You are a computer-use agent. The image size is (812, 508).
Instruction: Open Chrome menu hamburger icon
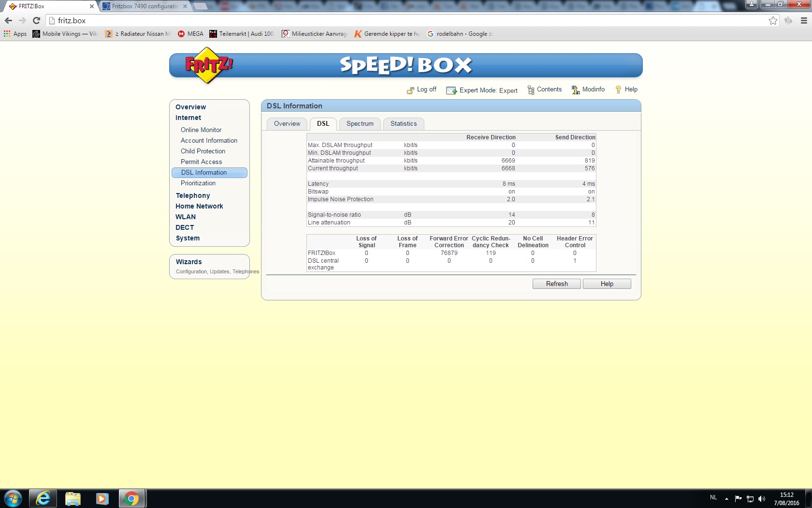[804, 21]
